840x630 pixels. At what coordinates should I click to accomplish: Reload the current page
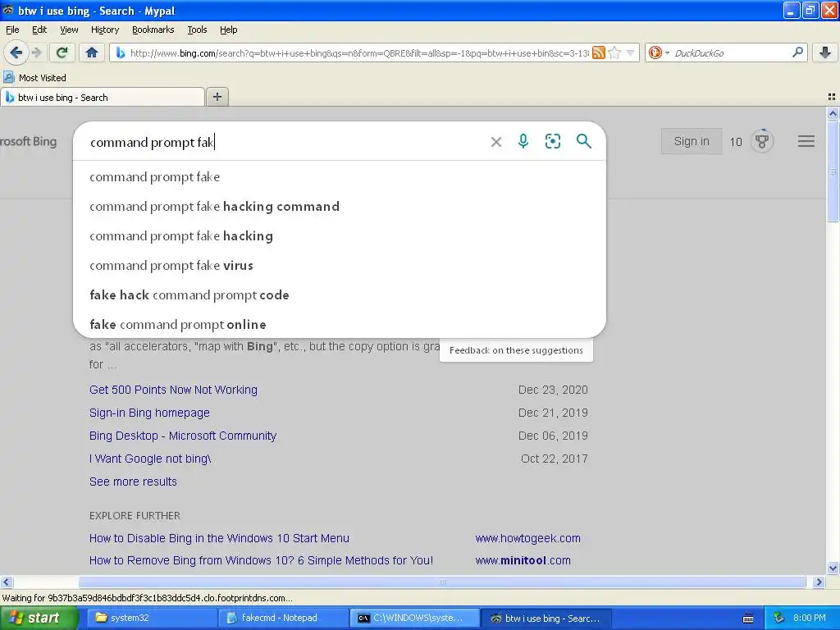pos(62,52)
